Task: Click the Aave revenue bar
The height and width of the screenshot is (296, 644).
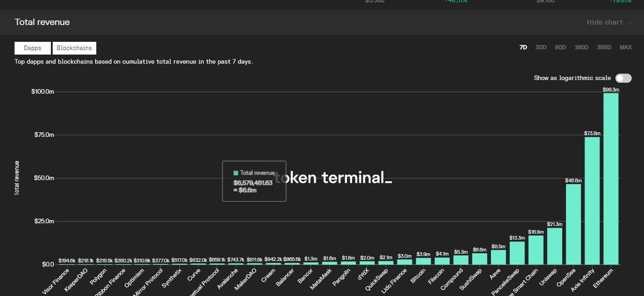Action: (498, 257)
